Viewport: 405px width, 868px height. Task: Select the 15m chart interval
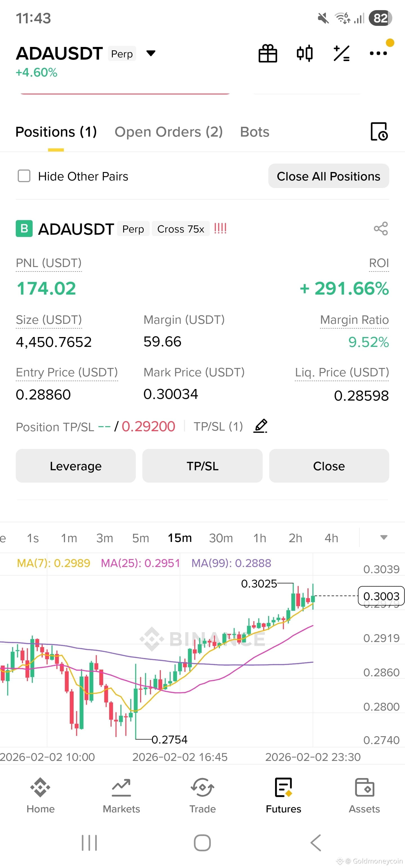pos(180,538)
